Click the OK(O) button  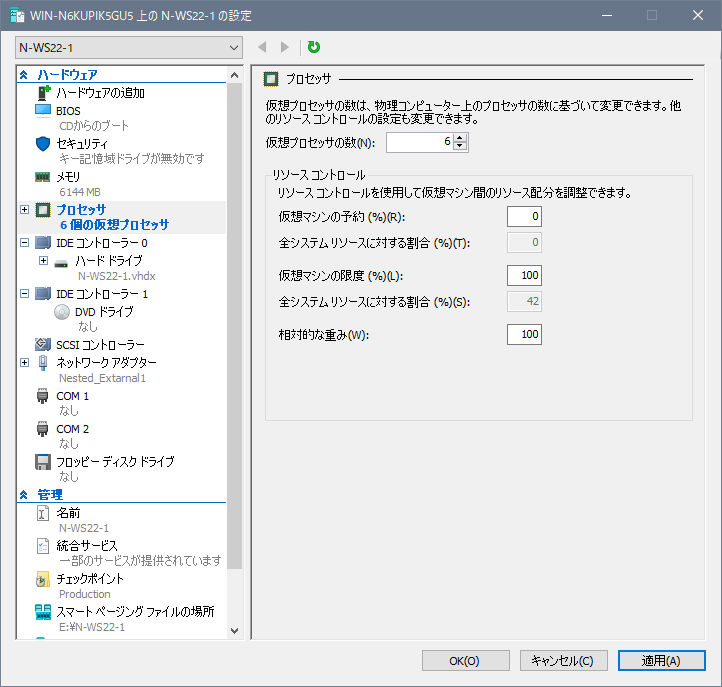click(x=465, y=661)
